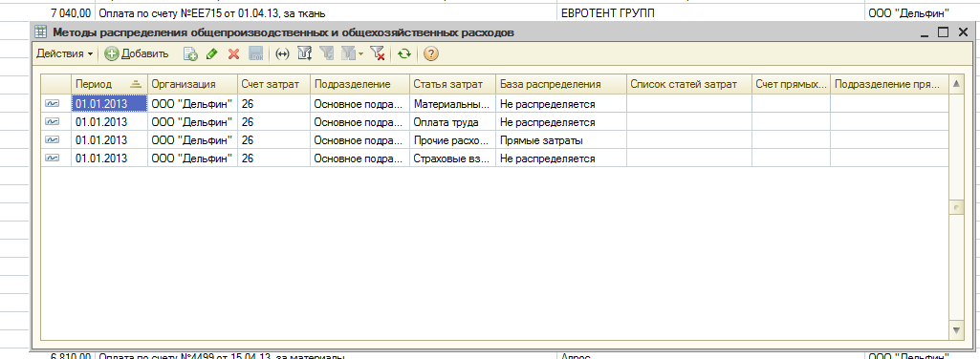Click the question mark help icon
Image resolution: width=980 pixels, height=359 pixels.
pyautogui.click(x=430, y=54)
